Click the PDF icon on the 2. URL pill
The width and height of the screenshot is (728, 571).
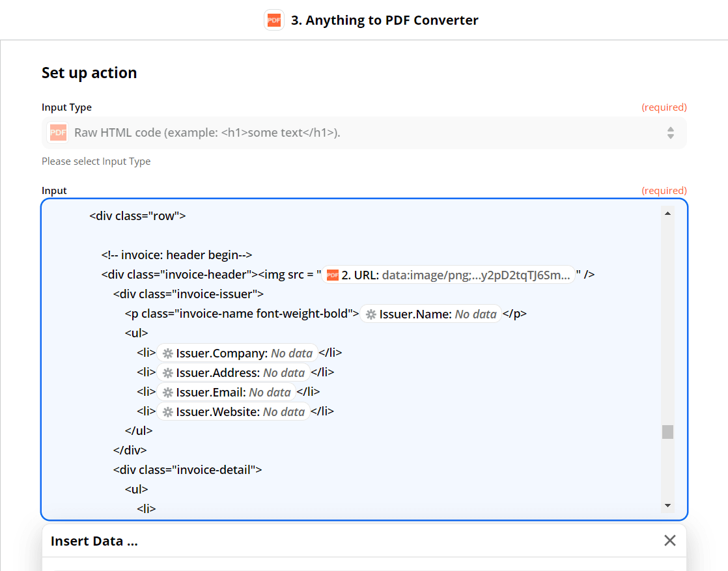[x=333, y=274]
